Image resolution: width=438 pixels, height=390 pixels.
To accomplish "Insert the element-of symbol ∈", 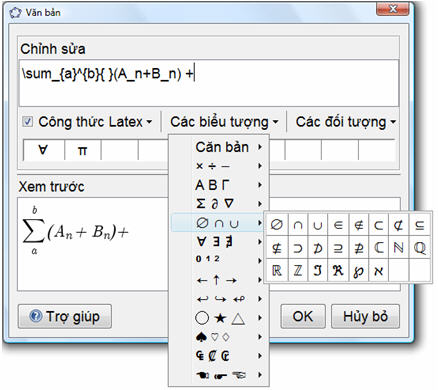I will (338, 225).
